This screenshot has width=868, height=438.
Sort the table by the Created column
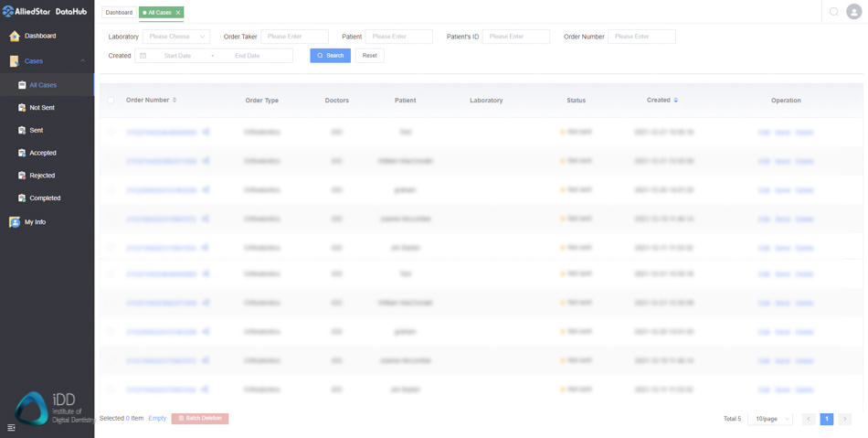(675, 100)
